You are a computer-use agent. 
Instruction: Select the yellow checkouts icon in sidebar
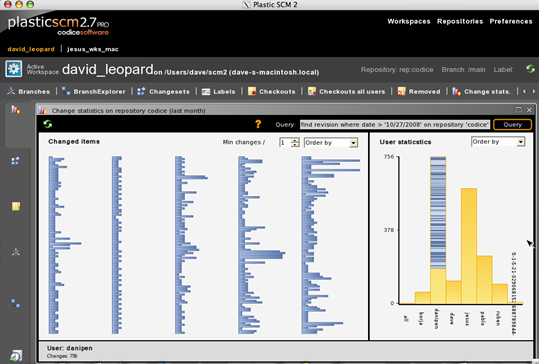[x=16, y=206]
